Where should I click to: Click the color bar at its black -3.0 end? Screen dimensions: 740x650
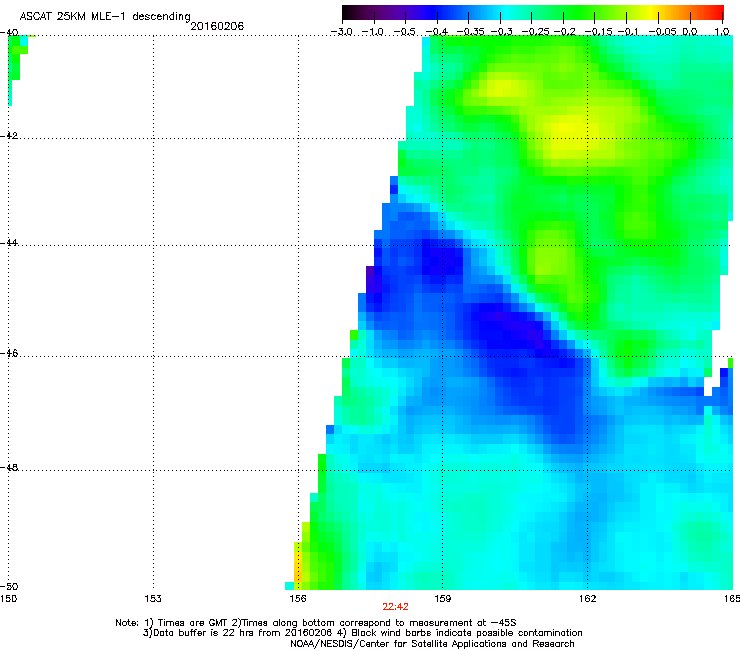pyautogui.click(x=345, y=12)
